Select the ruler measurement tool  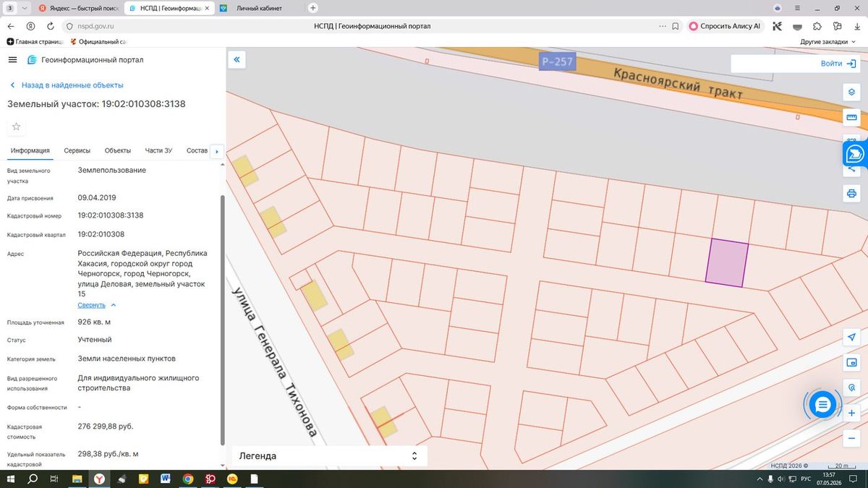coord(851,117)
